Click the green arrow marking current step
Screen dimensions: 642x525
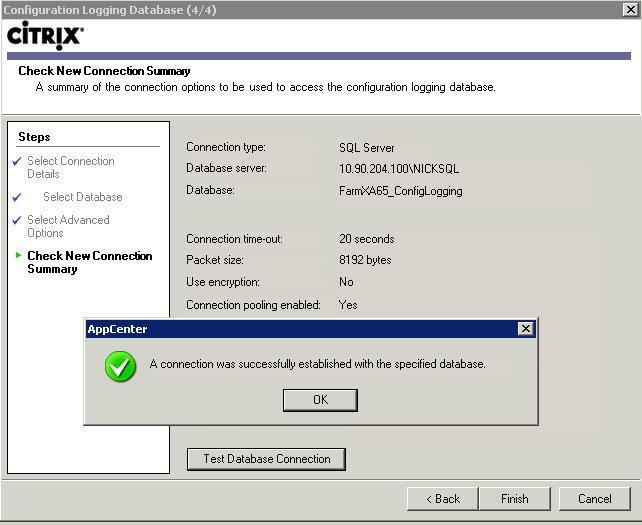[18, 255]
